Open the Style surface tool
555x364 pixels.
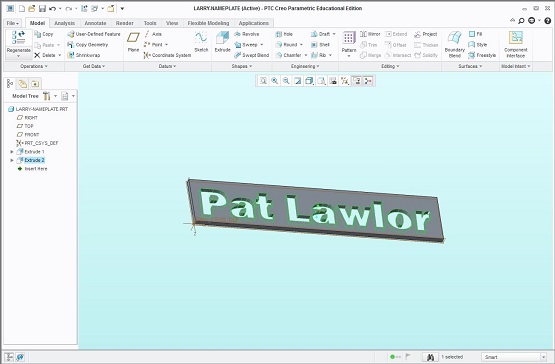[478, 45]
